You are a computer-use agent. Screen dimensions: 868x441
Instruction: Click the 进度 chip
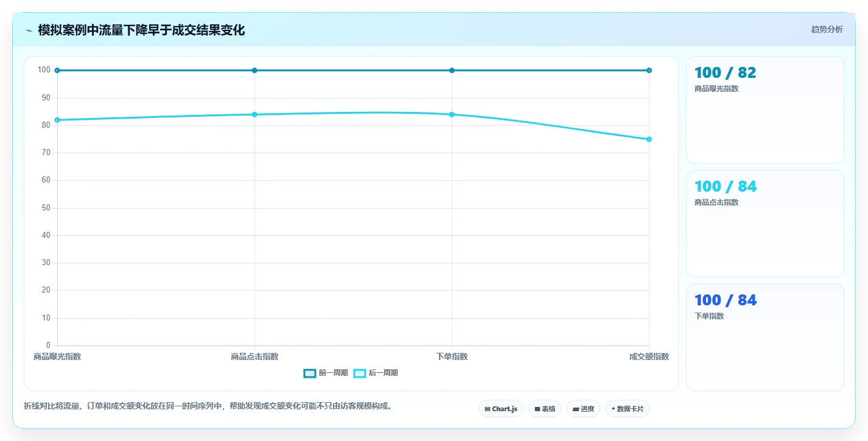coord(583,409)
